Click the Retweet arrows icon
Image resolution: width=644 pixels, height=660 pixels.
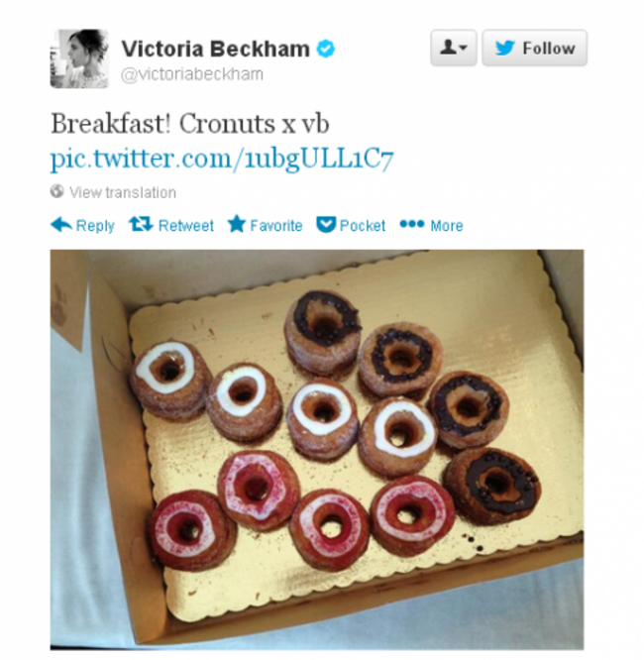[x=141, y=224]
